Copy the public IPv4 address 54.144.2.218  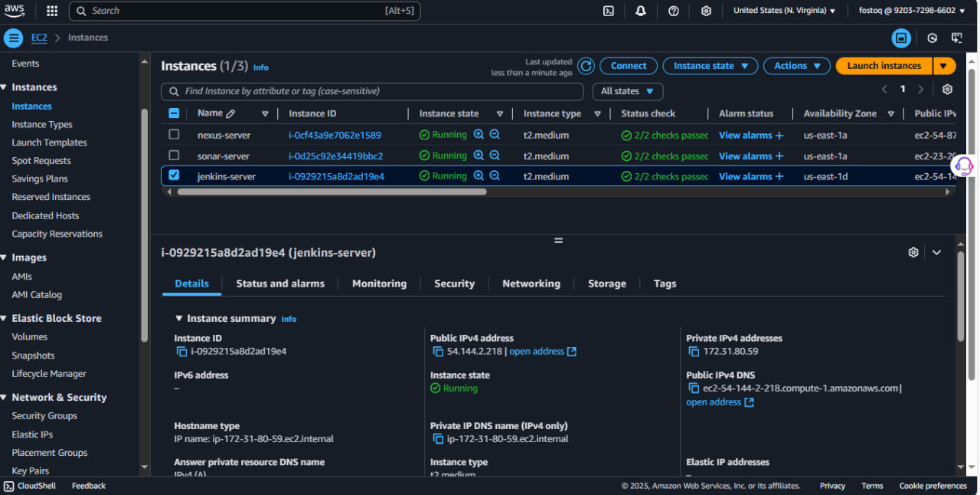438,352
